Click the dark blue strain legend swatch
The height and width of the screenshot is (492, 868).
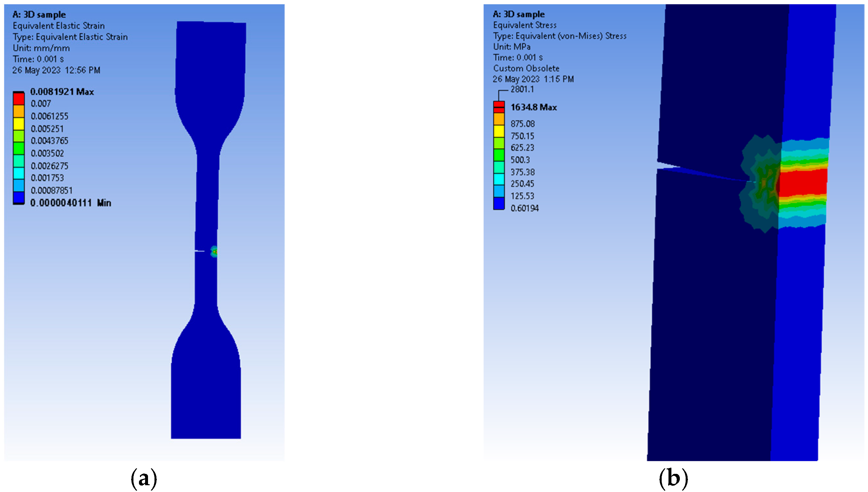(x=18, y=197)
